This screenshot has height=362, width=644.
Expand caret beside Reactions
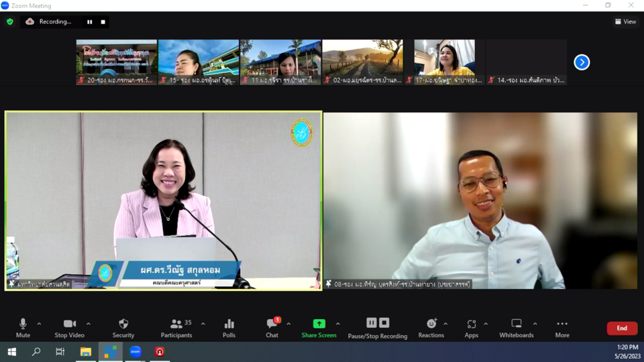click(x=445, y=324)
